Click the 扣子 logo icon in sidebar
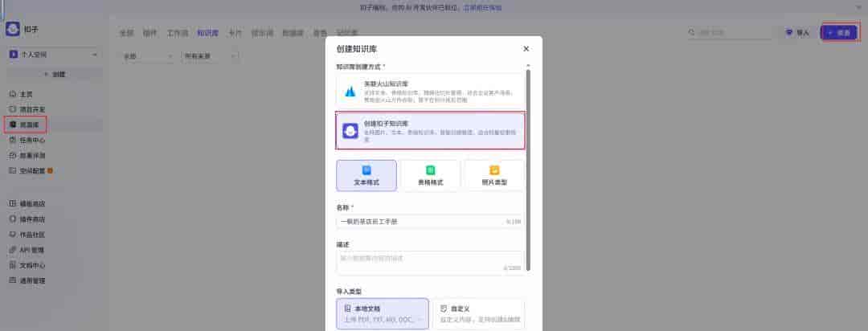Image resolution: width=868 pixels, height=331 pixels. click(x=13, y=30)
